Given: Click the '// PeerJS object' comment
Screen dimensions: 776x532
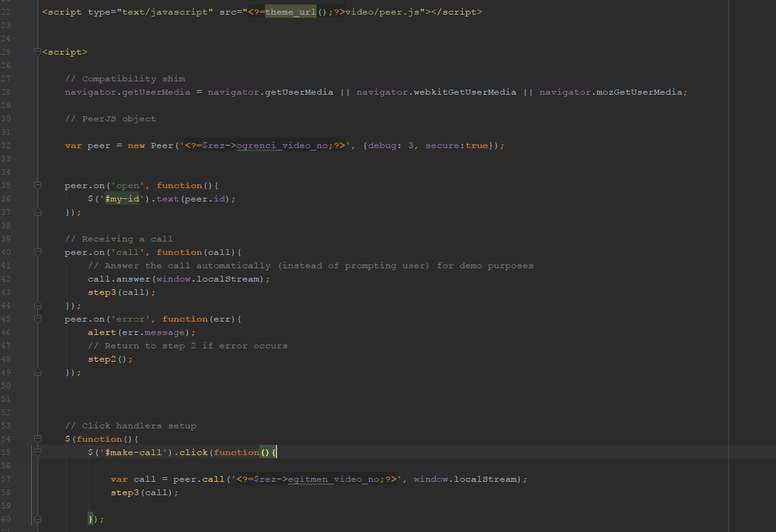Looking at the screenshot, I should coord(110,119).
